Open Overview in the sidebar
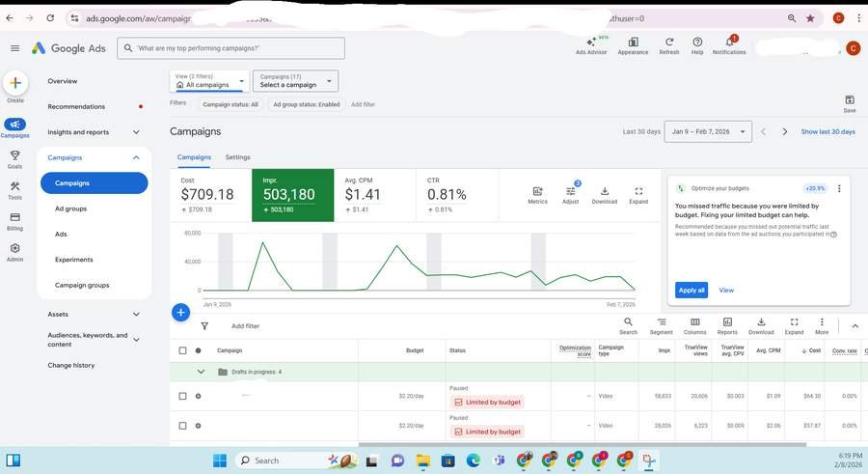 [63, 81]
